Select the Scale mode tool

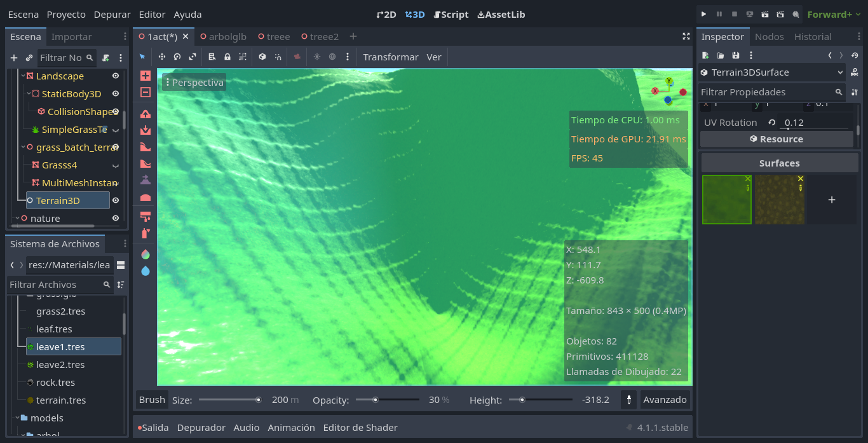[x=192, y=57]
